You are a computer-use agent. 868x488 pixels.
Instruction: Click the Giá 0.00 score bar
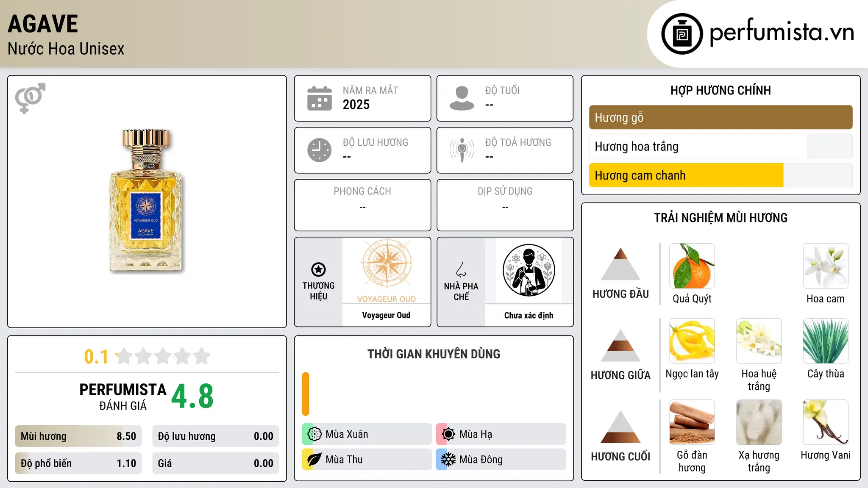tap(215, 463)
